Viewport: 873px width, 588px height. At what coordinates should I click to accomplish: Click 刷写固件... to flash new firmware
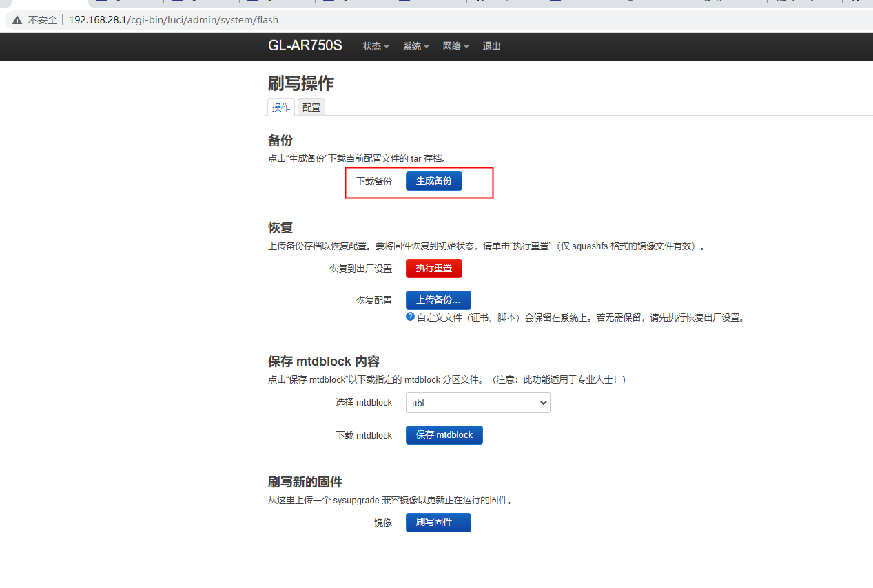coord(438,522)
